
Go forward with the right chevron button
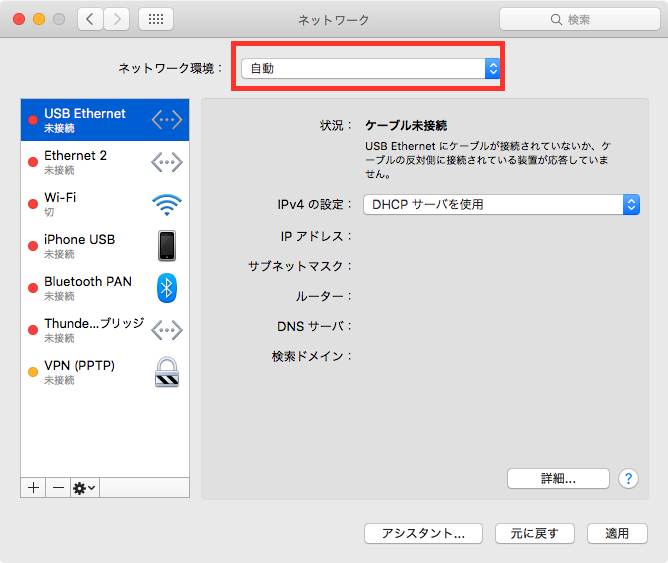pyautogui.click(x=117, y=19)
